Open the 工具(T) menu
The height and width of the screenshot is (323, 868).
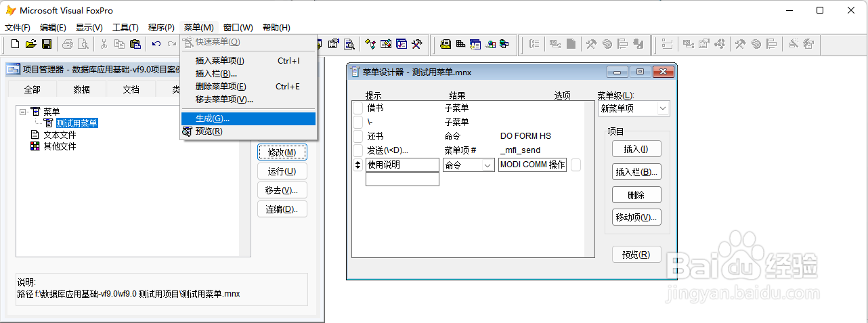pyautogui.click(x=125, y=28)
